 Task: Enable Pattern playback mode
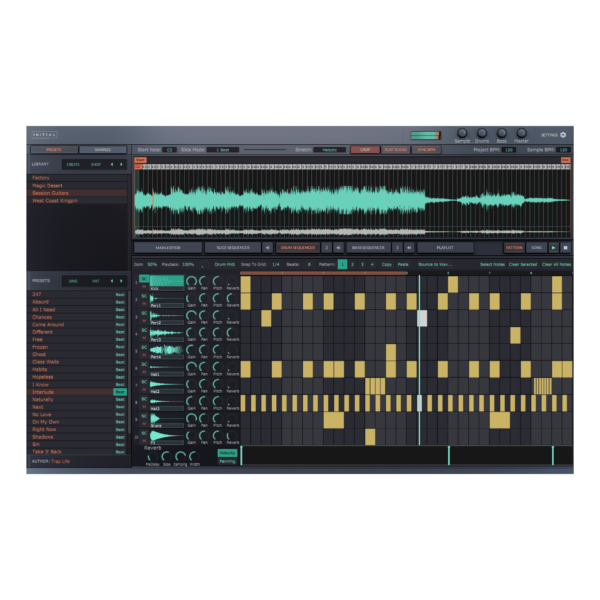(514, 247)
